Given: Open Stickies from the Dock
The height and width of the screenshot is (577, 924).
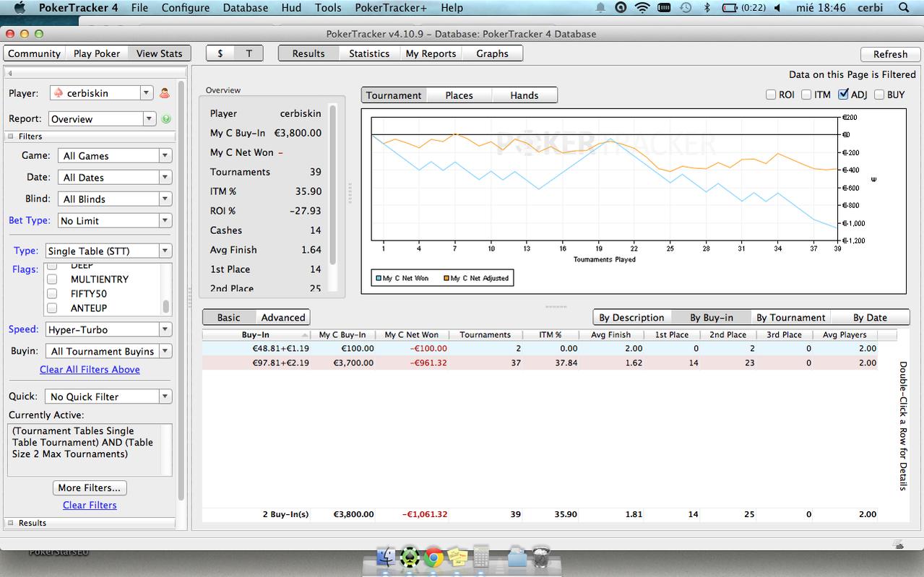Looking at the screenshot, I should coord(457,558).
